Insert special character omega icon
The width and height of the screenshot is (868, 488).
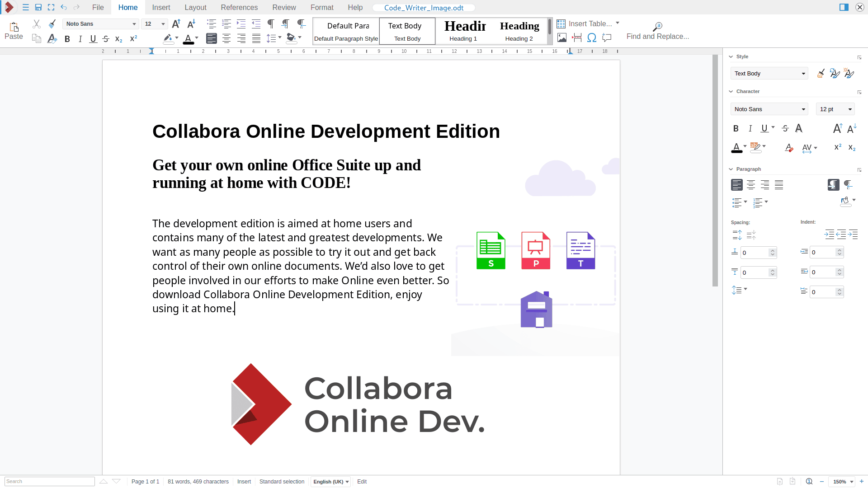tap(592, 38)
